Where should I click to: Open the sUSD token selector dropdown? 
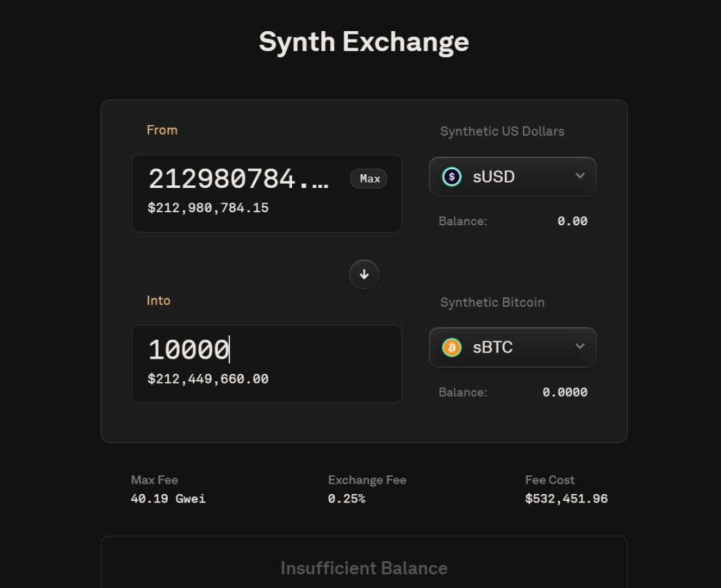point(512,177)
